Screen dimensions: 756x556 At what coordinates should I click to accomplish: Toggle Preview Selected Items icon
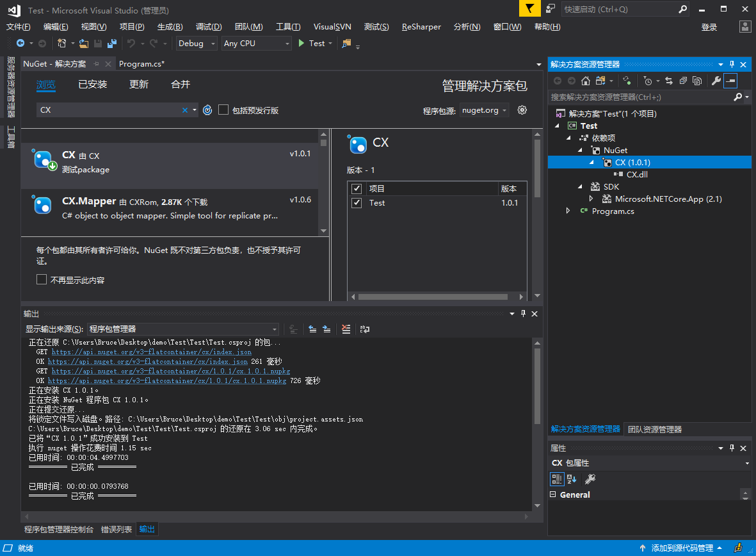click(730, 81)
